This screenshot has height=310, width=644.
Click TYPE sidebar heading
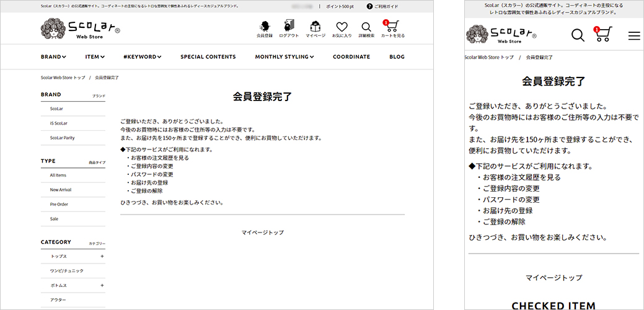click(x=48, y=161)
